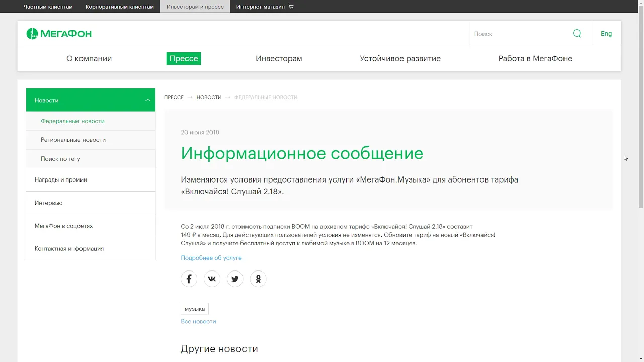Click the Информационное сообщение headline
644x362 pixels.
(302, 153)
